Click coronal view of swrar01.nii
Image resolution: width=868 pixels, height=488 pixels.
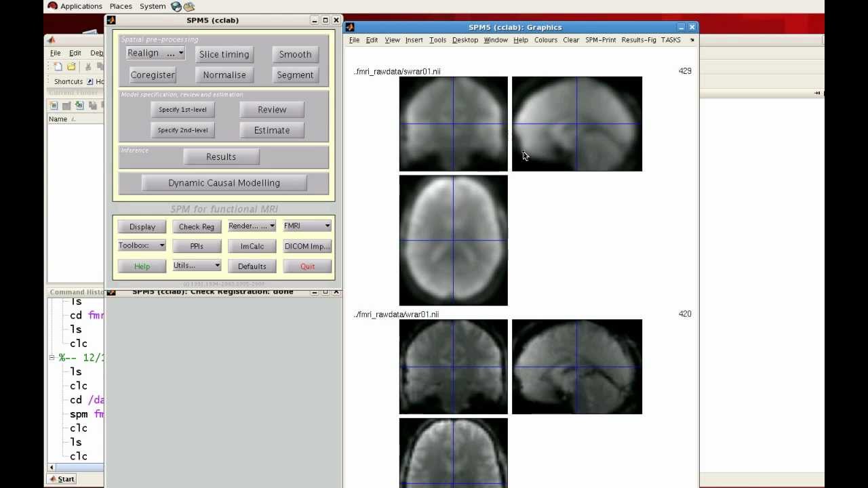453,124
